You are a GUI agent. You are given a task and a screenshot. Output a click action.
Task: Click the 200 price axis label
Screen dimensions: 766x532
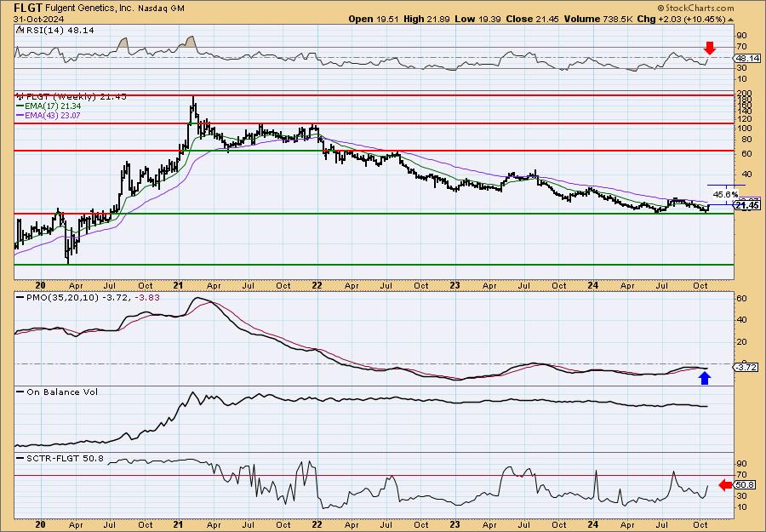(x=743, y=93)
